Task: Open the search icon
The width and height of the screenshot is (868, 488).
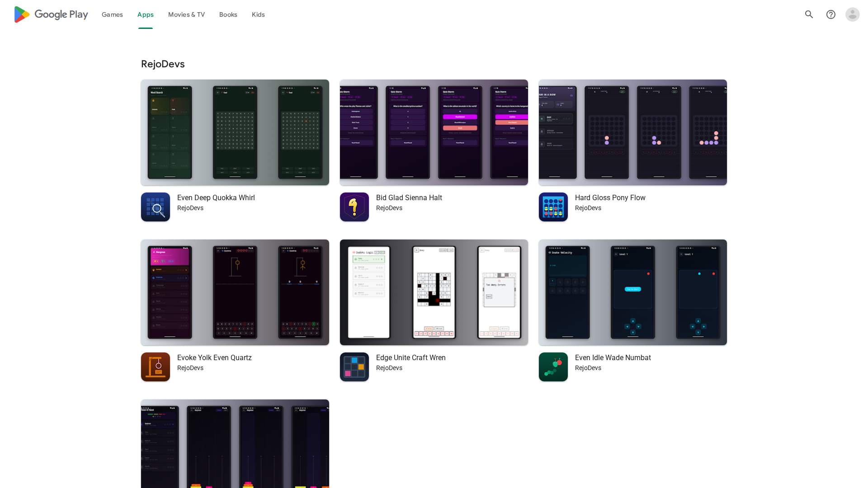Action: [809, 14]
